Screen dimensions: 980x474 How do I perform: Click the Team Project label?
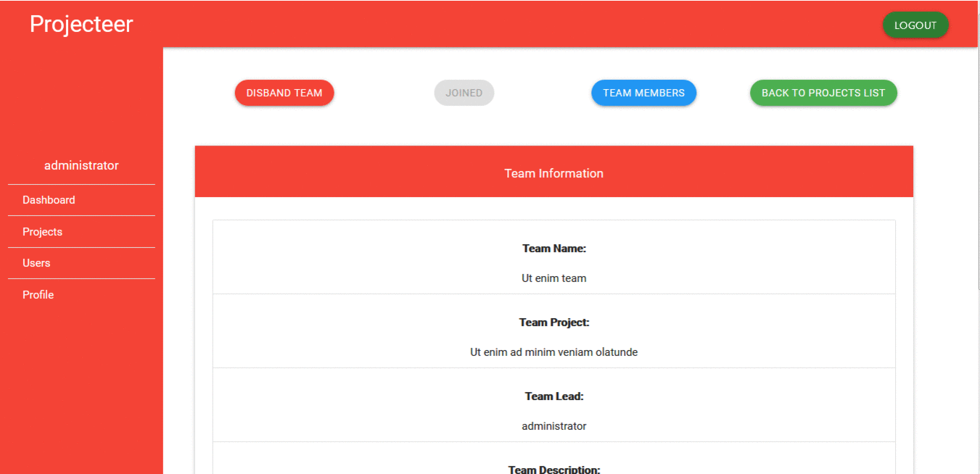[554, 323]
